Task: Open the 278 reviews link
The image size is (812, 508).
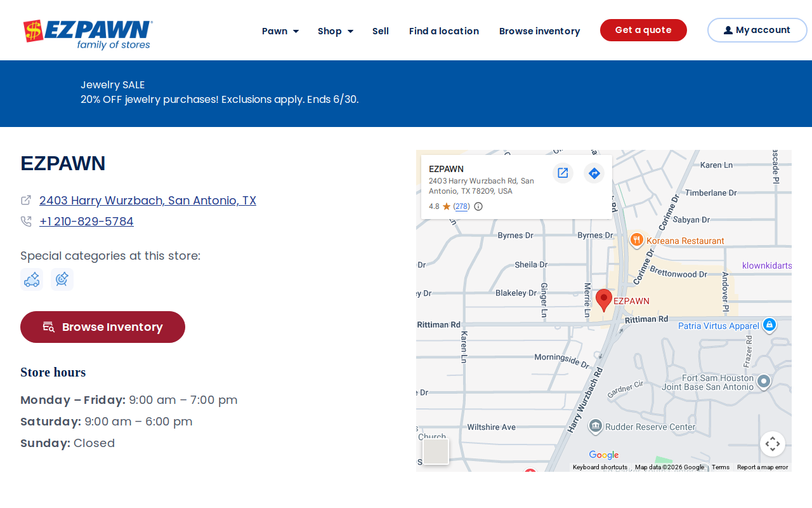Action: pyautogui.click(x=462, y=206)
